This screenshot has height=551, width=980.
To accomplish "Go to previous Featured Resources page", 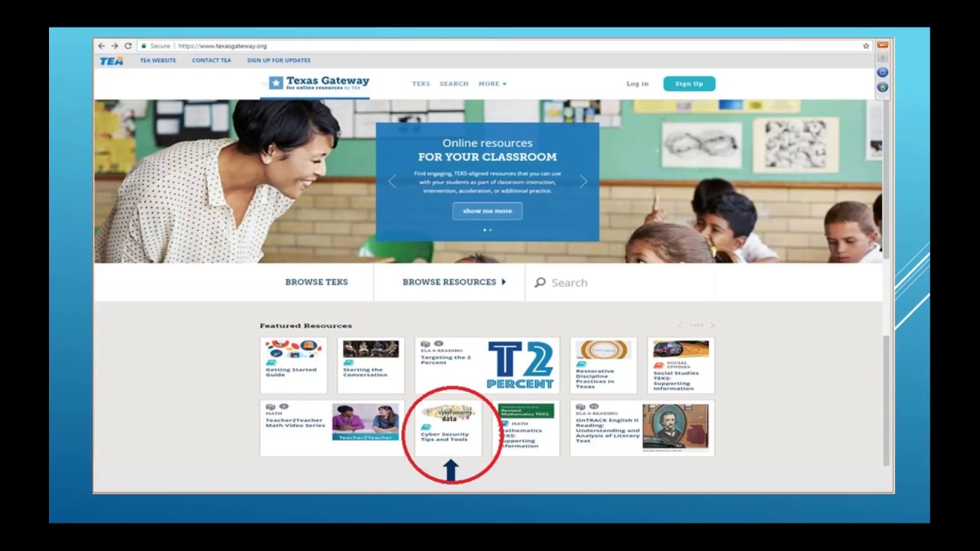I will 679,326.
